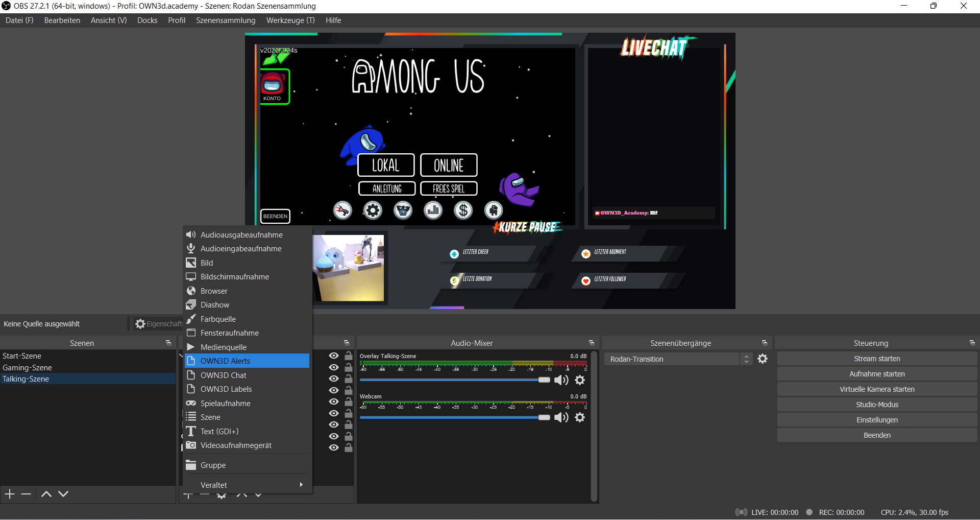
Task: Mute the Overlay Talking-Szene audio speaker icon
Action: 561,380
